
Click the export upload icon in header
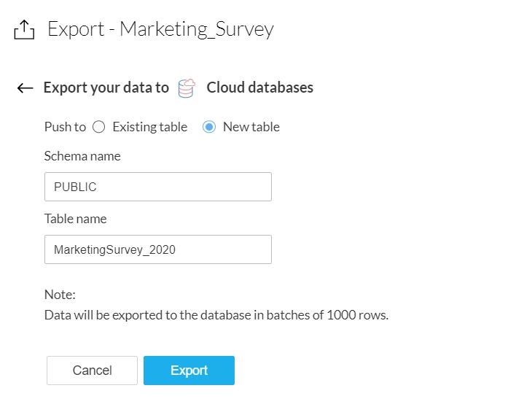point(24,30)
